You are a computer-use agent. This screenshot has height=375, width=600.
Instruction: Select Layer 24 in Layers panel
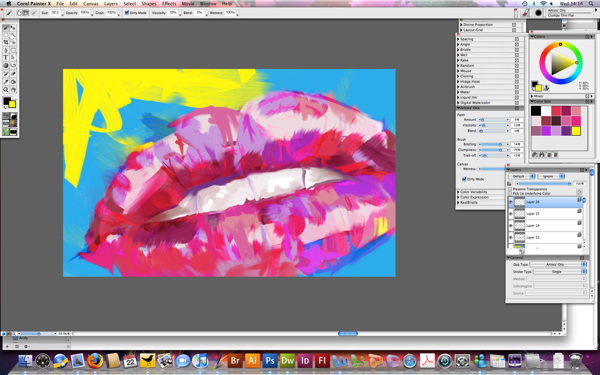(546, 225)
